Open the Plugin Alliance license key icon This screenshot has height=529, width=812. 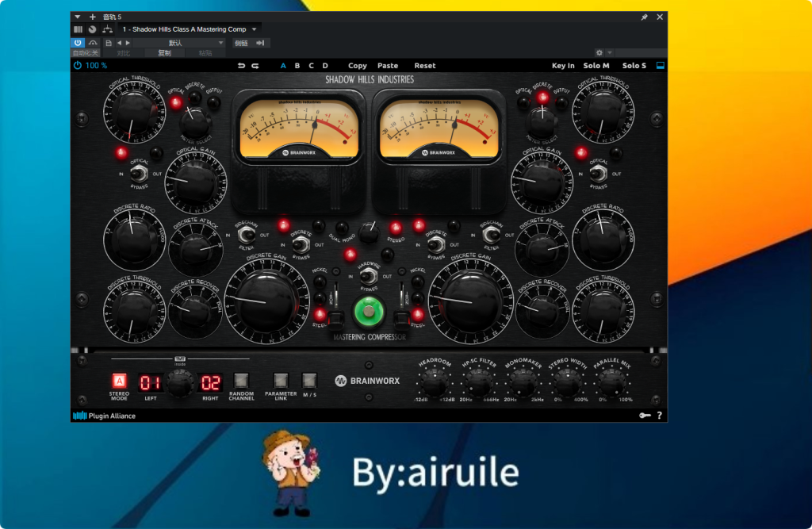coord(645,416)
